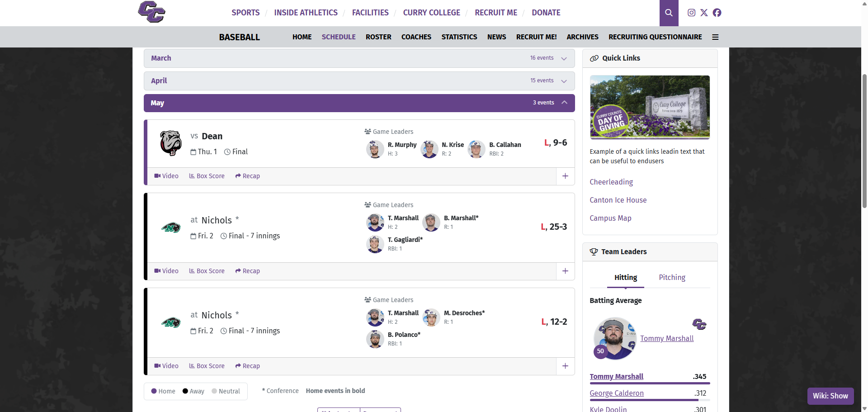Viewport: 868px width, 412px height.
Task: Click the Nichols logo in the 12-2 game
Action: tap(171, 322)
